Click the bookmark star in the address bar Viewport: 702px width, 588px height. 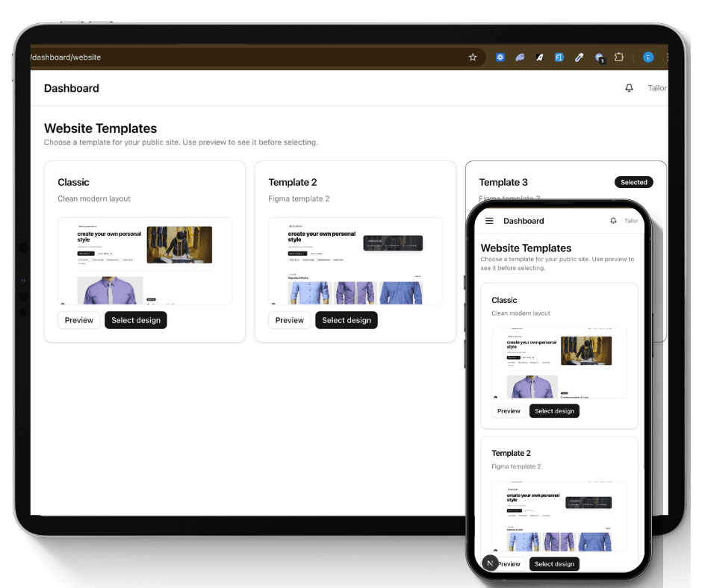point(473,57)
